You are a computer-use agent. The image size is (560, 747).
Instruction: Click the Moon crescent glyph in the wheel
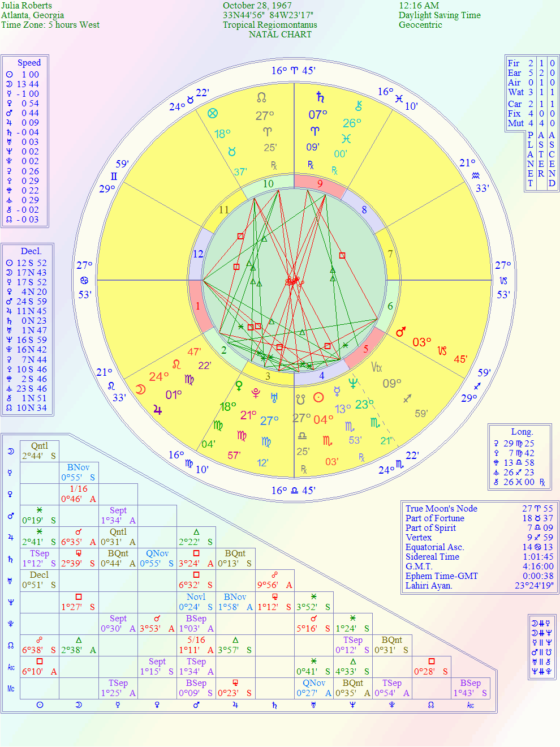tap(141, 389)
